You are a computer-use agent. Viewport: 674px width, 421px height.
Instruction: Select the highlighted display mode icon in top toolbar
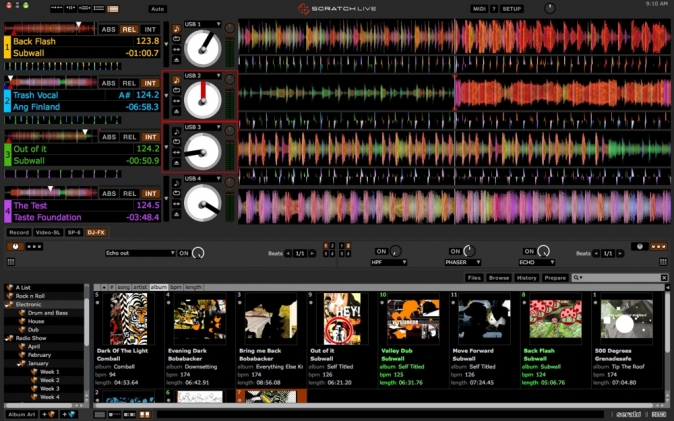[x=113, y=9]
